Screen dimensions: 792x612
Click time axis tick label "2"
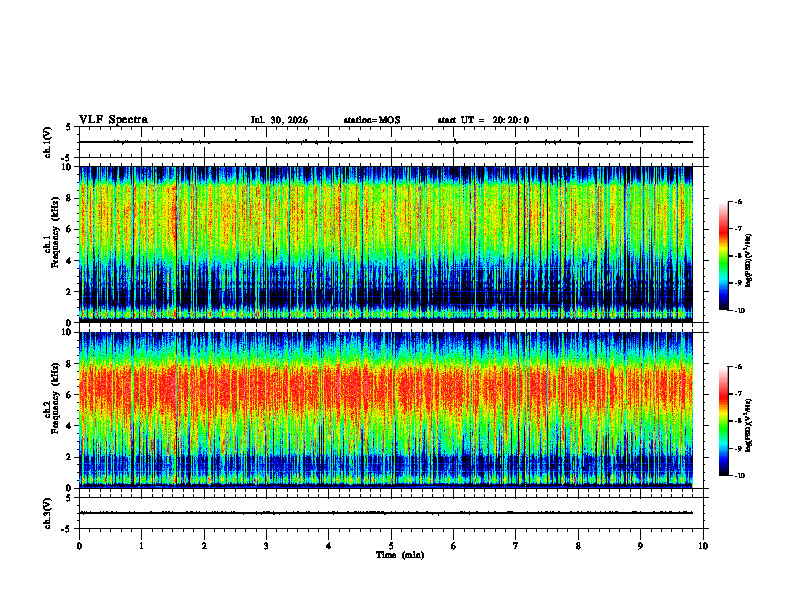204,546
